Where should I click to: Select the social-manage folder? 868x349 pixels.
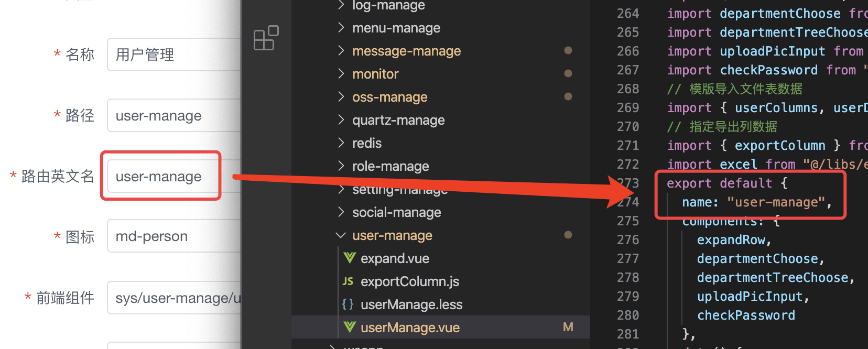pyautogui.click(x=396, y=212)
